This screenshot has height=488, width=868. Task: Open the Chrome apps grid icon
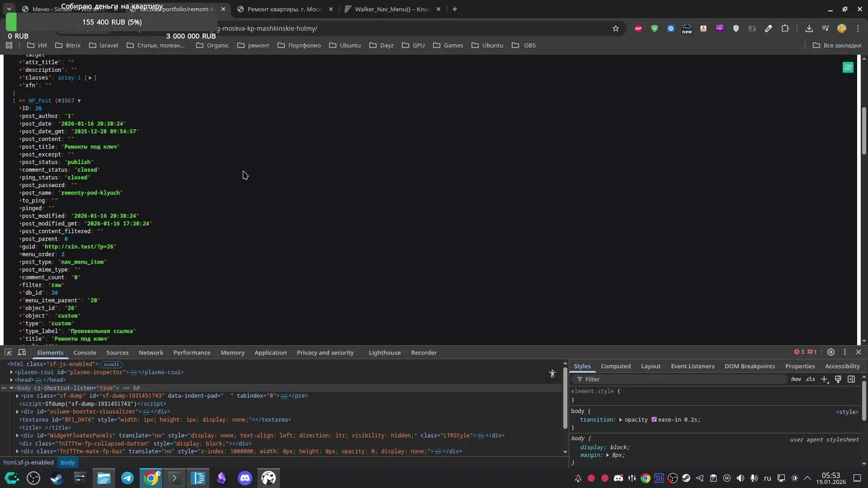pos(9,45)
